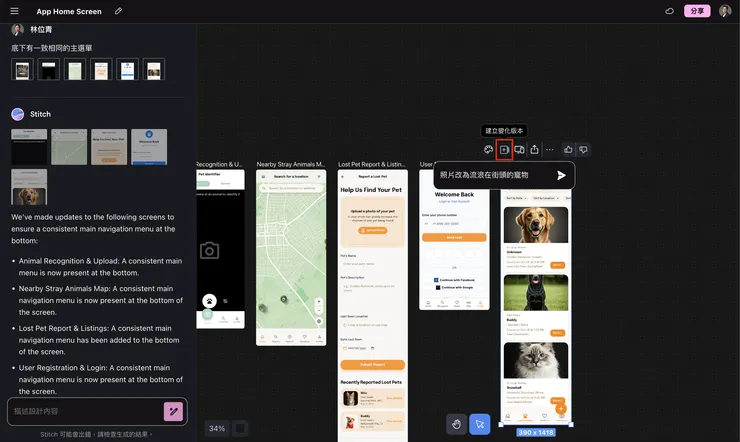Click 'Continue with Facebook' in login screen
The image size is (740, 442).
click(x=454, y=280)
